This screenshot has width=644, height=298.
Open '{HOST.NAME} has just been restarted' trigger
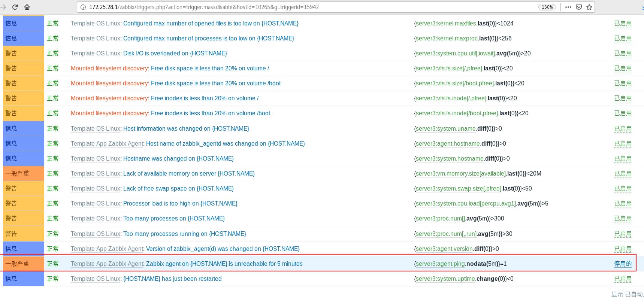click(x=172, y=279)
